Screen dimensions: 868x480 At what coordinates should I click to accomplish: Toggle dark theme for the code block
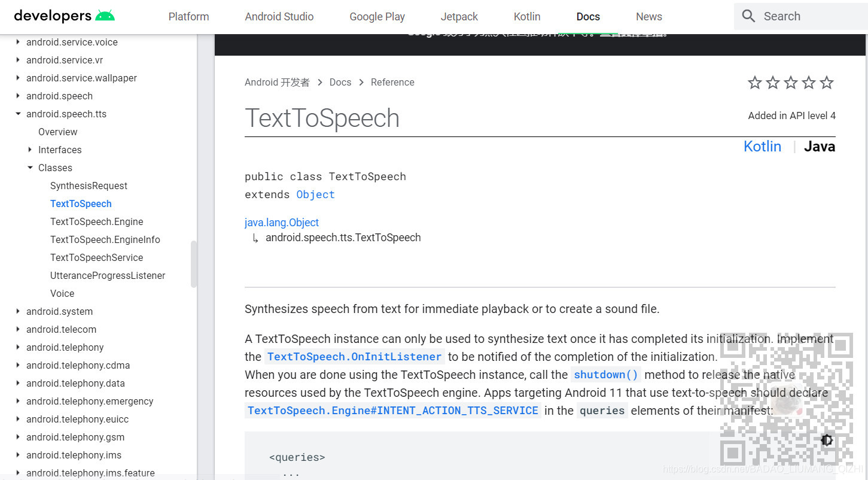pos(827,440)
